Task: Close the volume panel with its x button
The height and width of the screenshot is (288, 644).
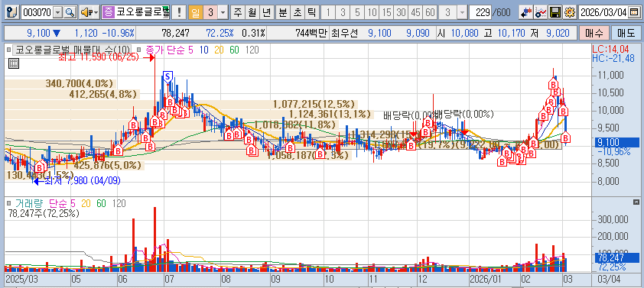Action: pyautogui.click(x=636, y=202)
